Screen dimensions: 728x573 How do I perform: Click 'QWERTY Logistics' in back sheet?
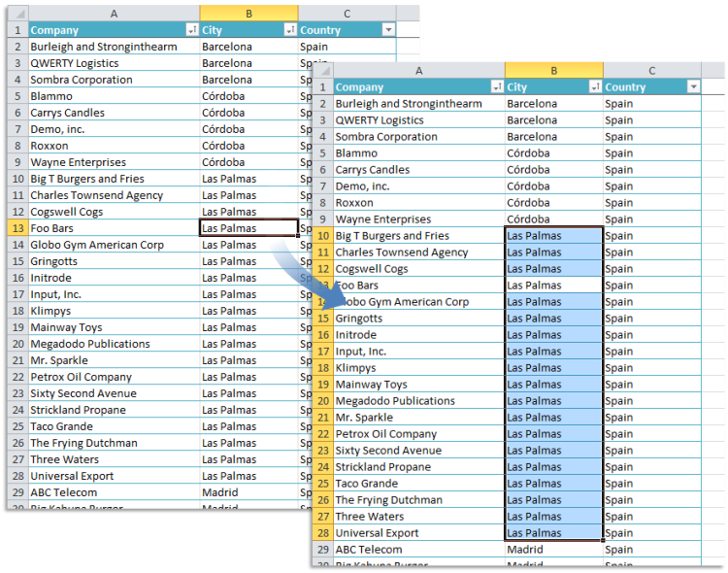[114, 63]
